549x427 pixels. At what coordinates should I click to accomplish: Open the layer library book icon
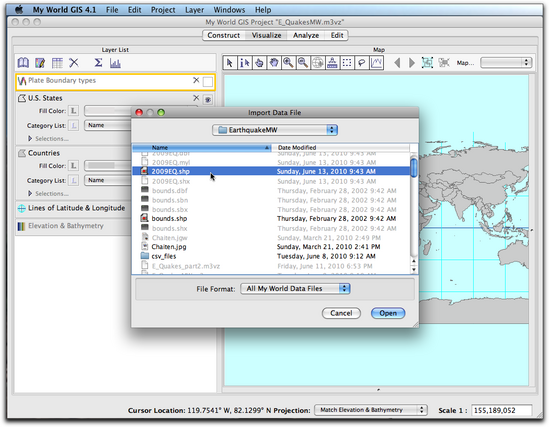(x=23, y=63)
